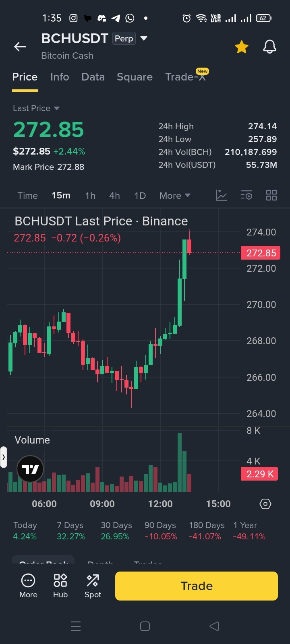Open the Hub icon
This screenshot has height=644, width=290.
point(60,586)
